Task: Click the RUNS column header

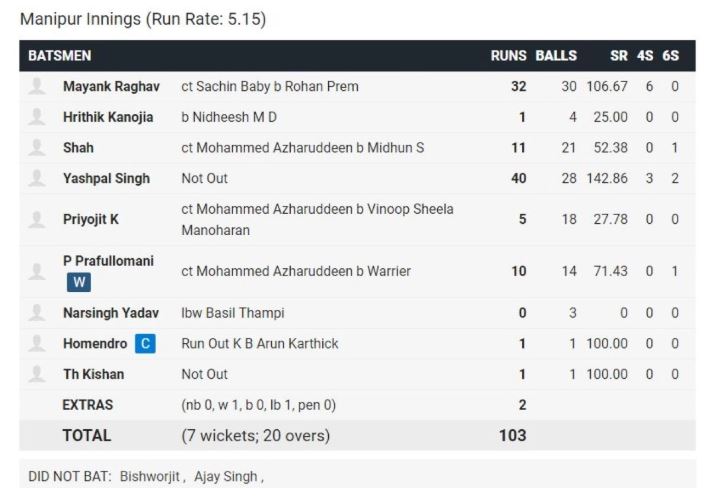Action: tap(508, 56)
